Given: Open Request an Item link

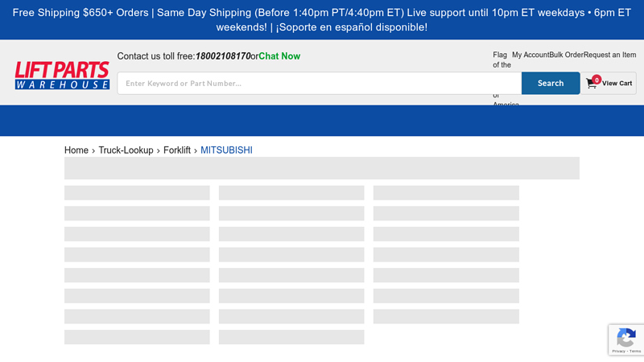Looking at the screenshot, I should pyautogui.click(x=609, y=55).
